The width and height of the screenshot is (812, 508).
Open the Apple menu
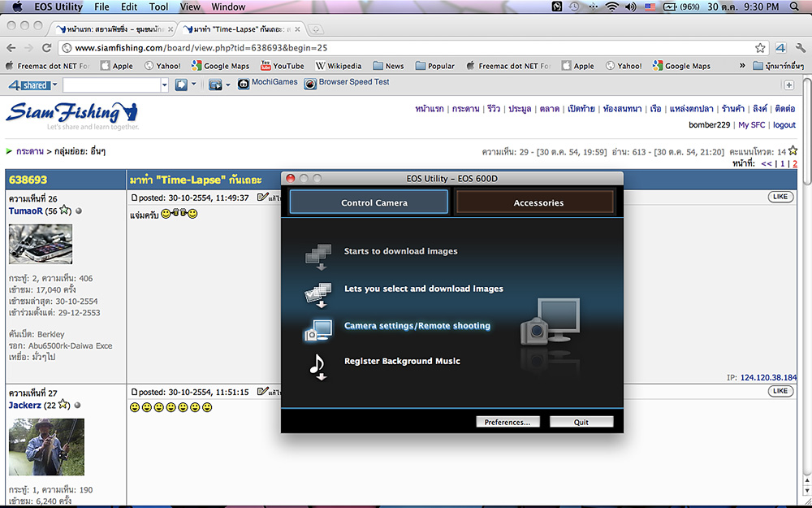[17, 7]
